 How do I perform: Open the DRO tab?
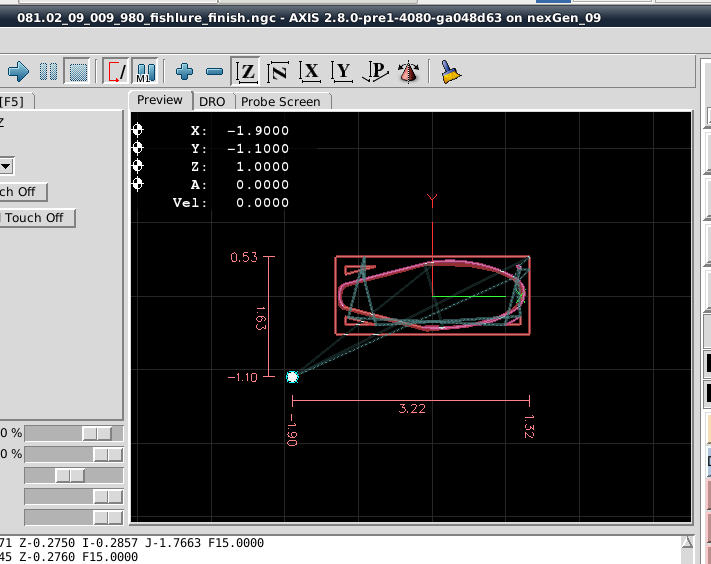(x=212, y=101)
